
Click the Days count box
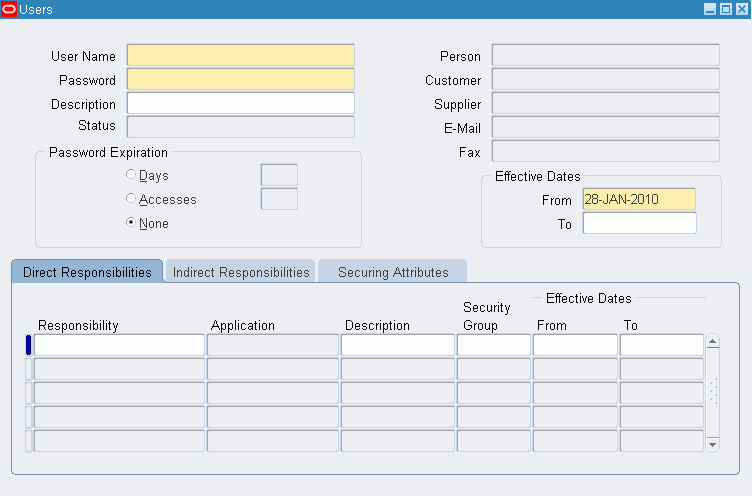pyautogui.click(x=279, y=175)
